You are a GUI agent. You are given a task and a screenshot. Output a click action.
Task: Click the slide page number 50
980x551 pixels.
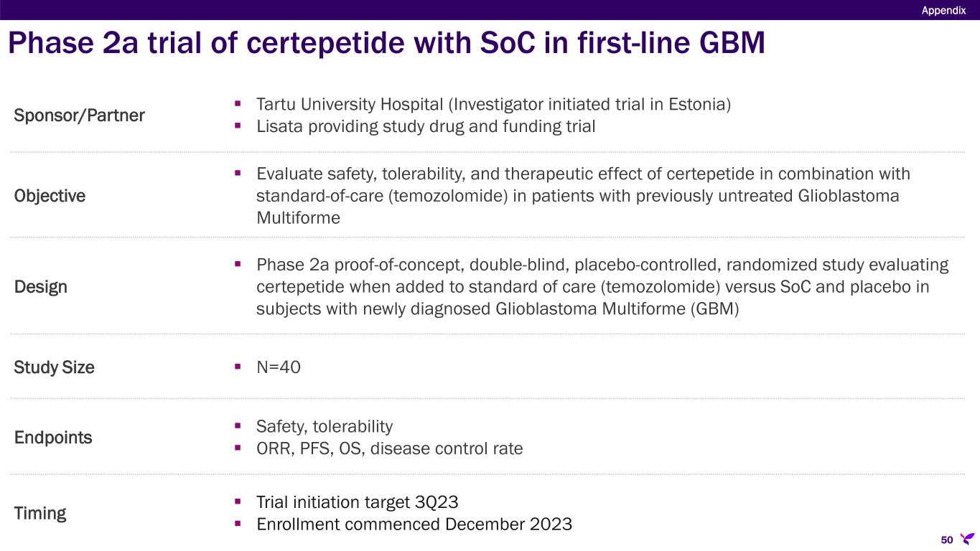click(946, 540)
